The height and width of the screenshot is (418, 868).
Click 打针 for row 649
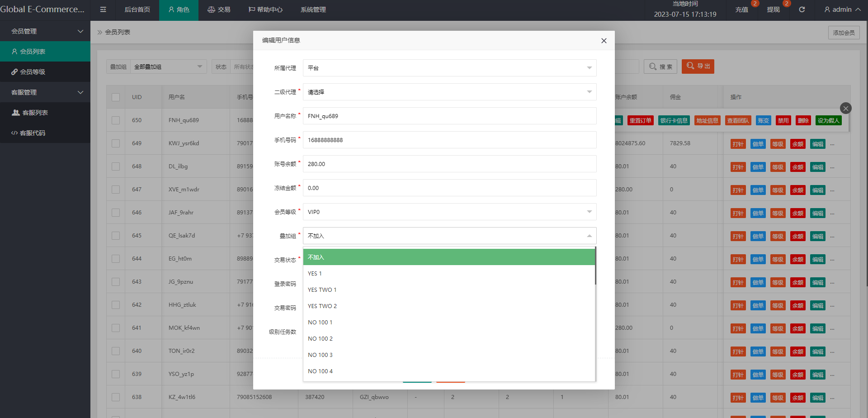tap(738, 144)
